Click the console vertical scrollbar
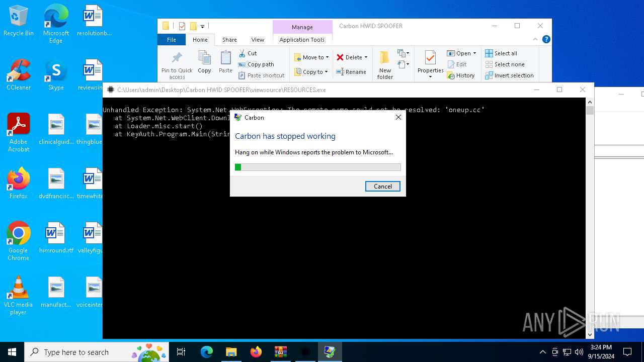 click(590, 219)
